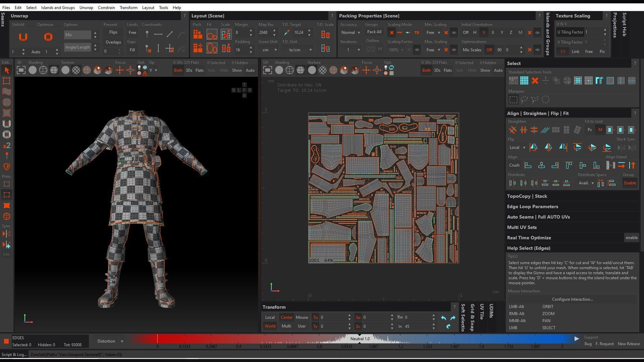Click the Pack islands icon in Layout
The height and width of the screenshot is (362, 644).
198,34
